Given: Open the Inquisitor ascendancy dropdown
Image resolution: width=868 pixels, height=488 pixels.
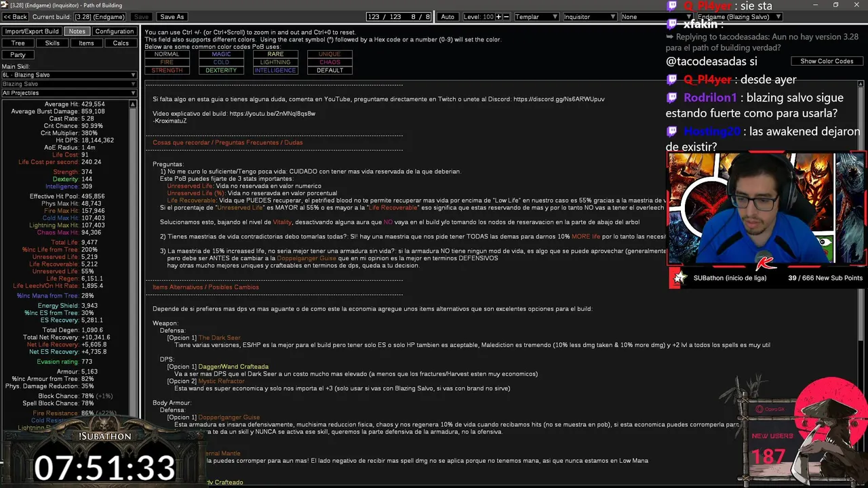Looking at the screenshot, I should 589,16.
